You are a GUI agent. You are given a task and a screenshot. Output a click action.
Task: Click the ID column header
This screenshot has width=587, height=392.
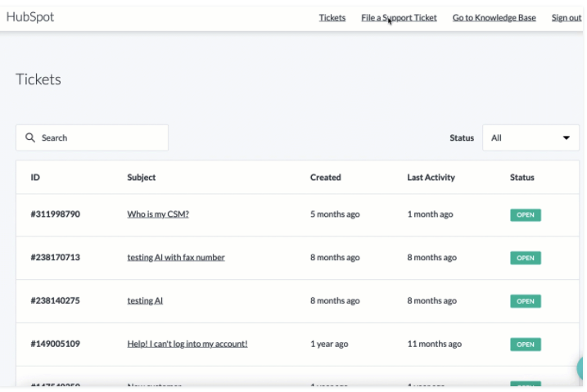pyautogui.click(x=35, y=178)
